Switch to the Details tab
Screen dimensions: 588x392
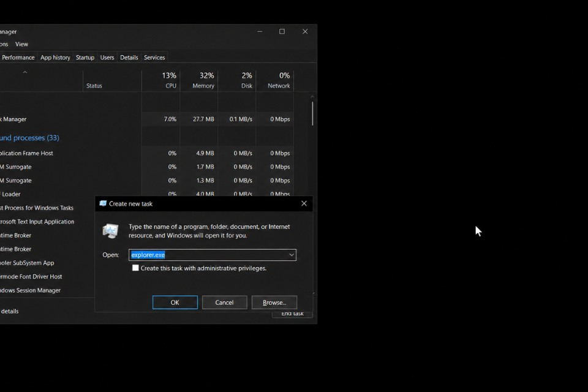click(129, 57)
